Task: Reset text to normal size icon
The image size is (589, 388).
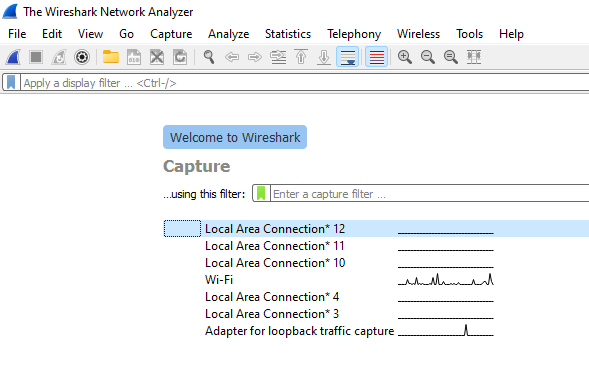Action: pyautogui.click(x=450, y=57)
